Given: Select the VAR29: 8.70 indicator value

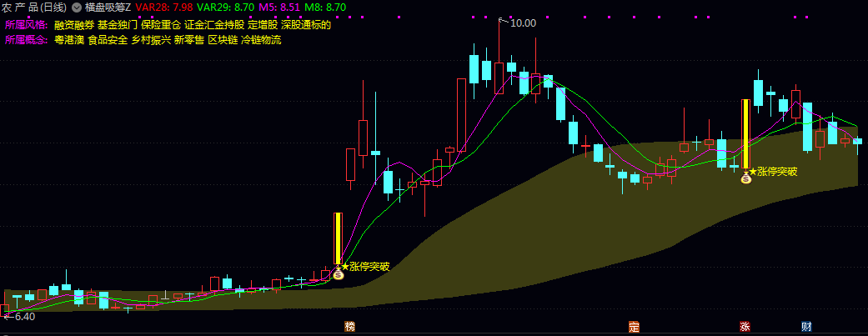Looking at the screenshot, I should [226, 8].
